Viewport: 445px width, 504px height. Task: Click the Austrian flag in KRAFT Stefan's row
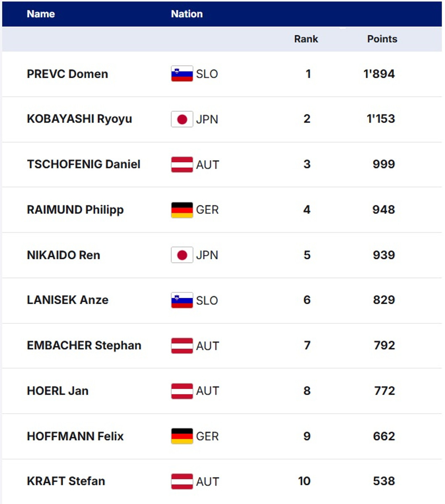coord(182,481)
